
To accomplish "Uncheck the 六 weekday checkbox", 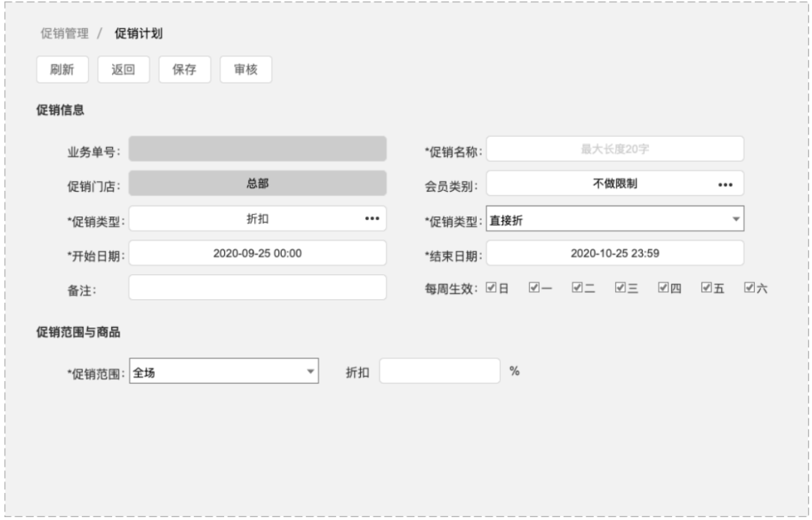I will 749,288.
